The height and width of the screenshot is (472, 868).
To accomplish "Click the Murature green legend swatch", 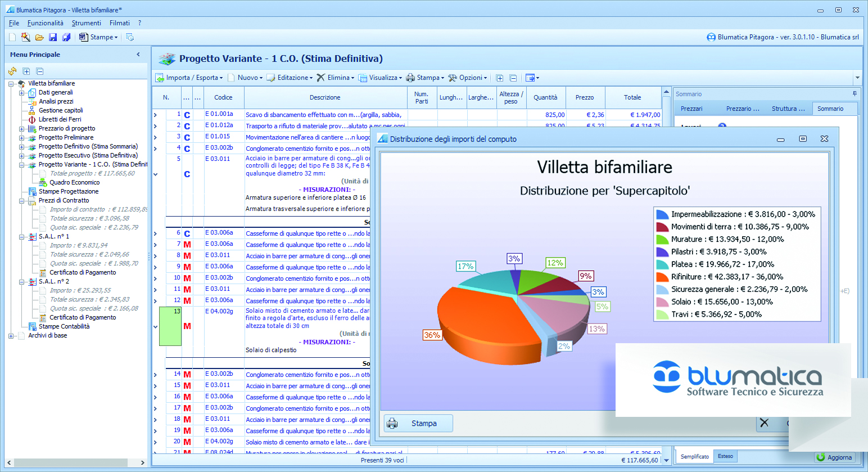I will pos(662,239).
